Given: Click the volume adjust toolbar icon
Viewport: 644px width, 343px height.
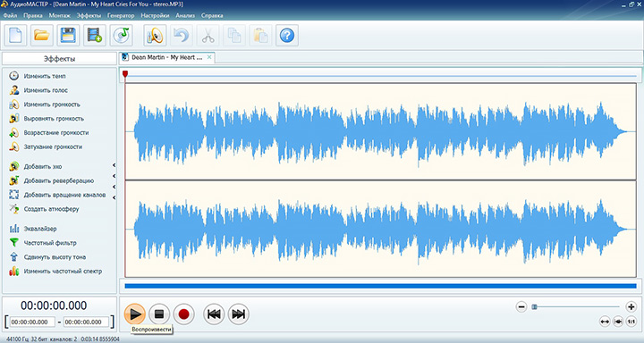Looking at the screenshot, I should point(155,36).
